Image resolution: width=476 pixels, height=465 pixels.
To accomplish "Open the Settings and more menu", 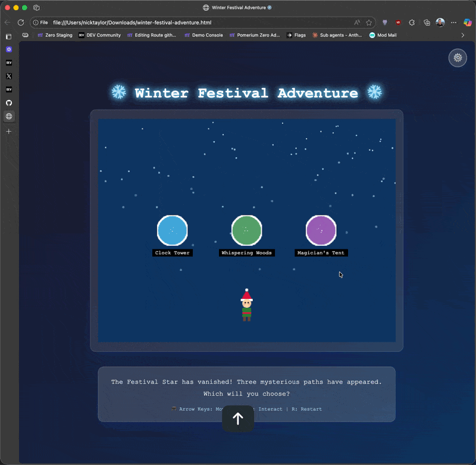I will (453, 22).
